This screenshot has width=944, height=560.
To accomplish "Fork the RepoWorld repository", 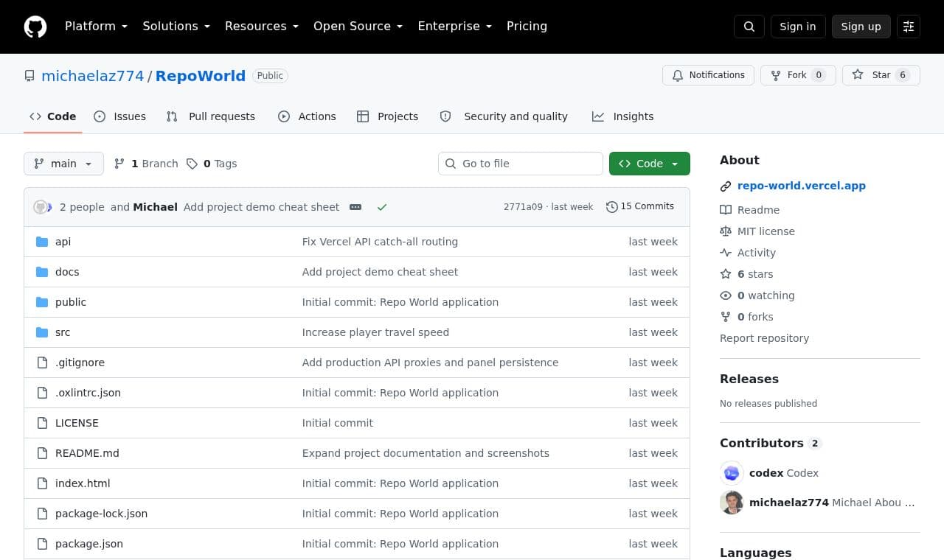I will point(798,75).
